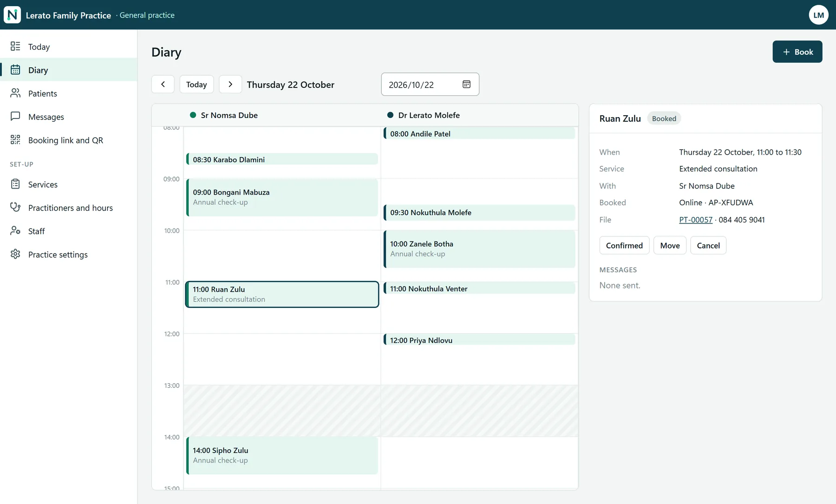Click the Messages speech bubble icon
Screen dimensions: 836x504
15,116
